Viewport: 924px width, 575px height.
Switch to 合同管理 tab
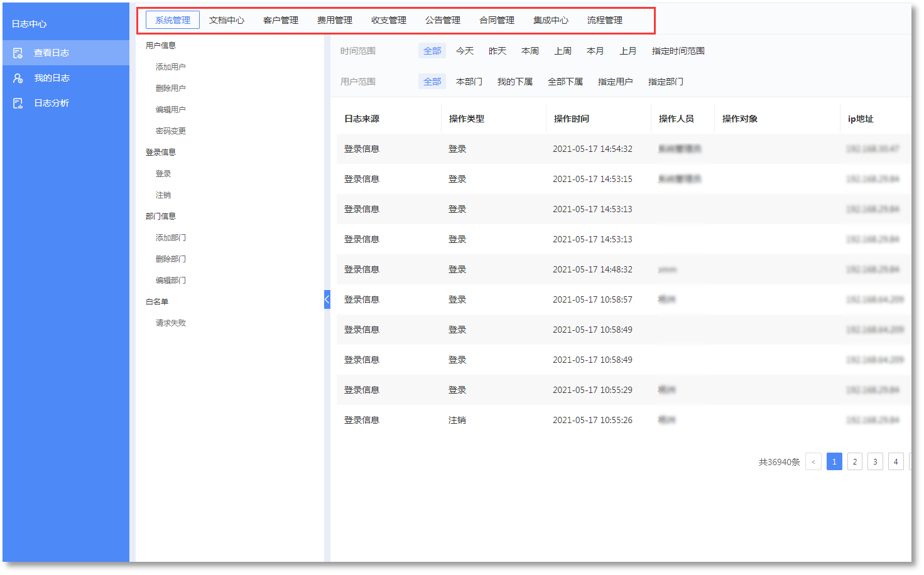click(497, 20)
